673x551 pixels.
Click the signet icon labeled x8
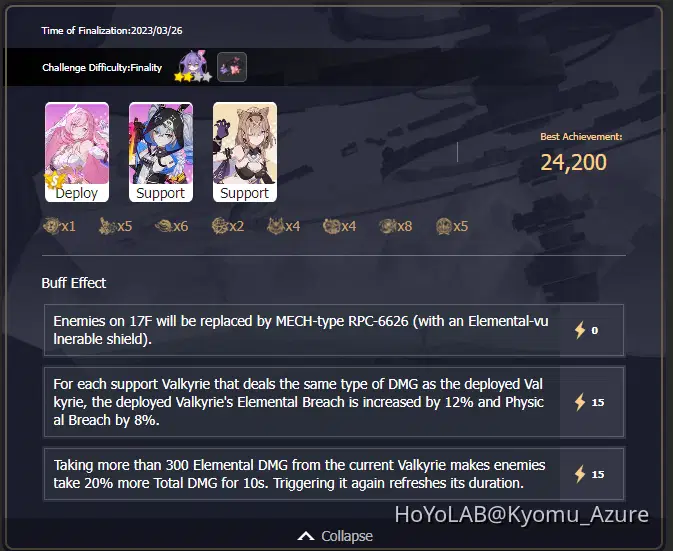388,226
